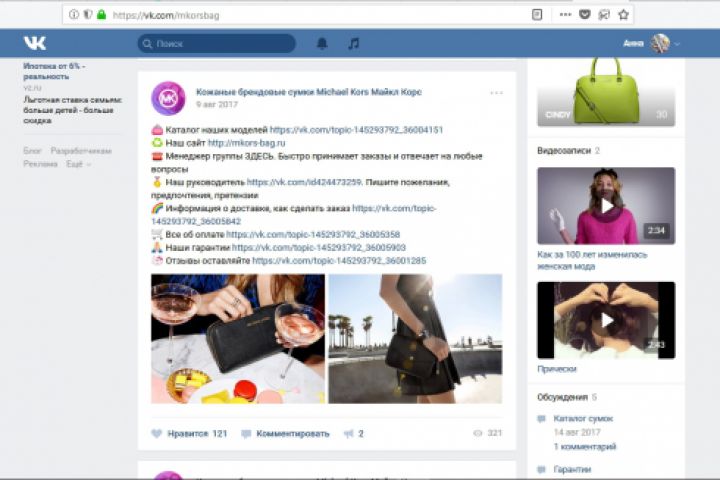The width and height of the screenshot is (720, 480).
Task: Click the tracking protection shield icon
Action: click(x=88, y=15)
